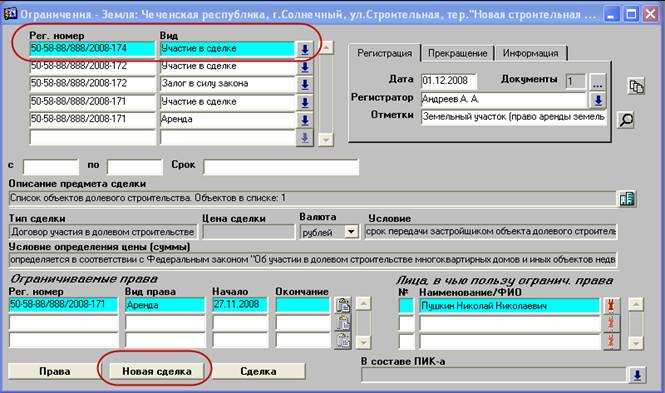Click Условие определения цены text field
Screen dimensions: 665x393
point(313,259)
